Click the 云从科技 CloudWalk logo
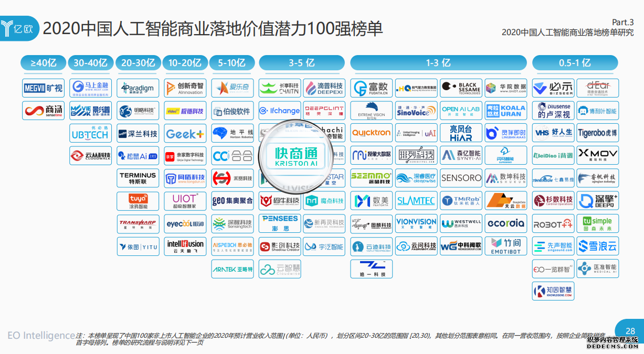This screenshot has height=354, width=644. coord(91,156)
